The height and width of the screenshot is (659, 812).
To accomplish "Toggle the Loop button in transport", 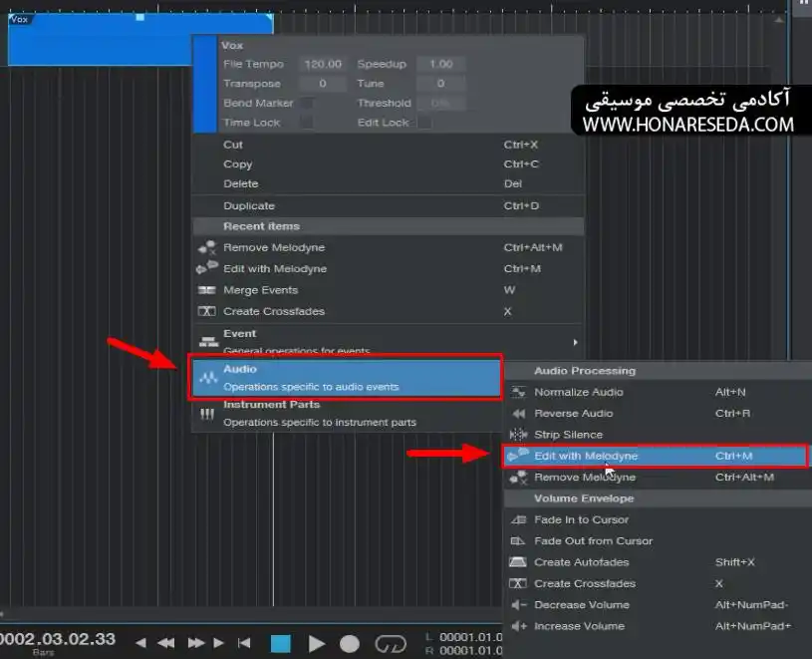I will click(391, 644).
